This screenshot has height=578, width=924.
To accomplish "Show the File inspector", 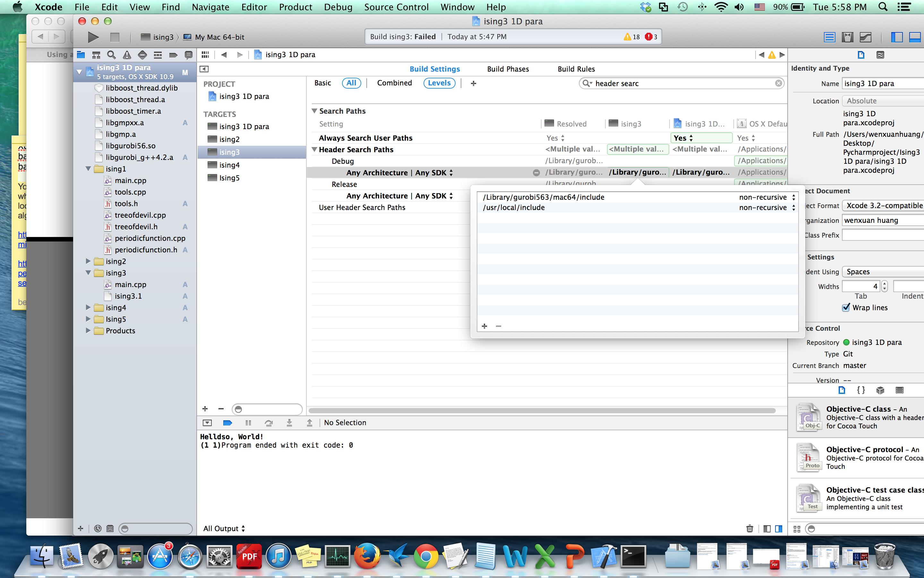I will click(x=861, y=55).
